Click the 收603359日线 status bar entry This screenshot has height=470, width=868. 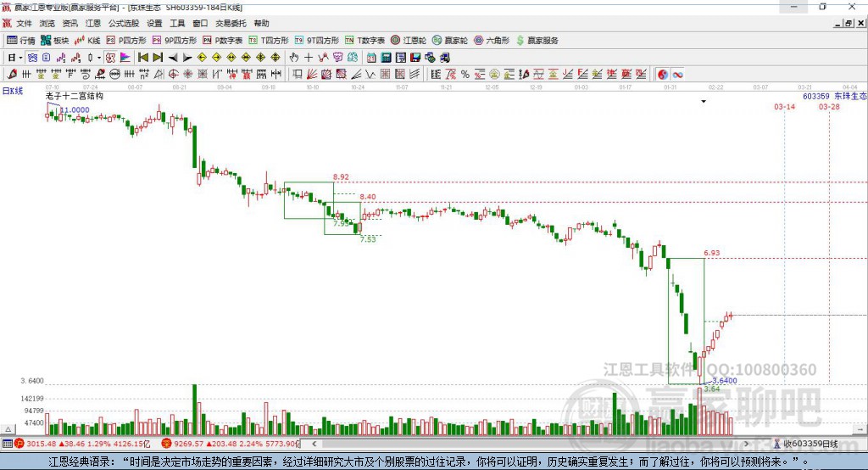[805, 444]
